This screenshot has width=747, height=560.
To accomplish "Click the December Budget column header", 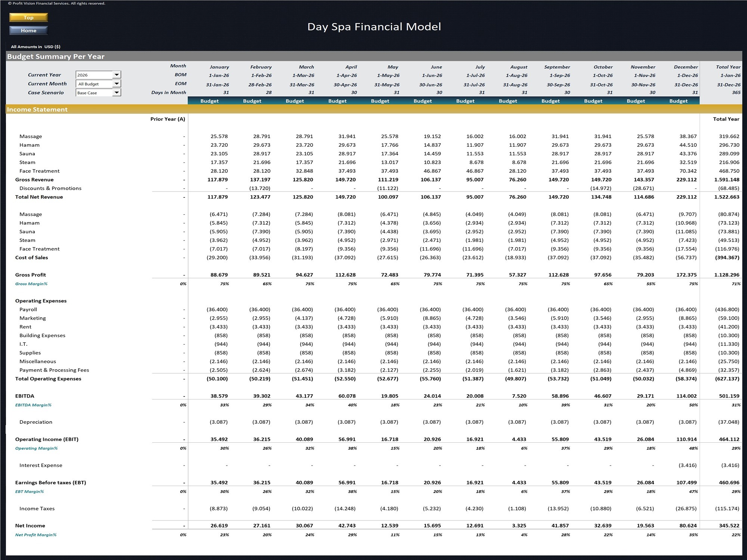I will click(x=678, y=101).
